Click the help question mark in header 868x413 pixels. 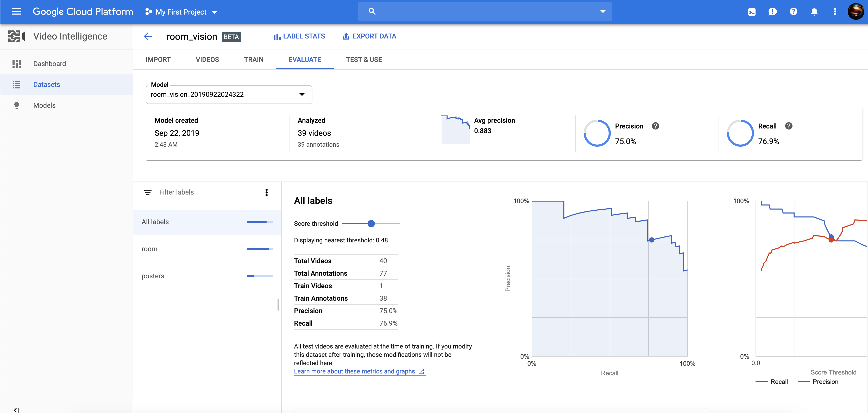click(x=793, y=12)
